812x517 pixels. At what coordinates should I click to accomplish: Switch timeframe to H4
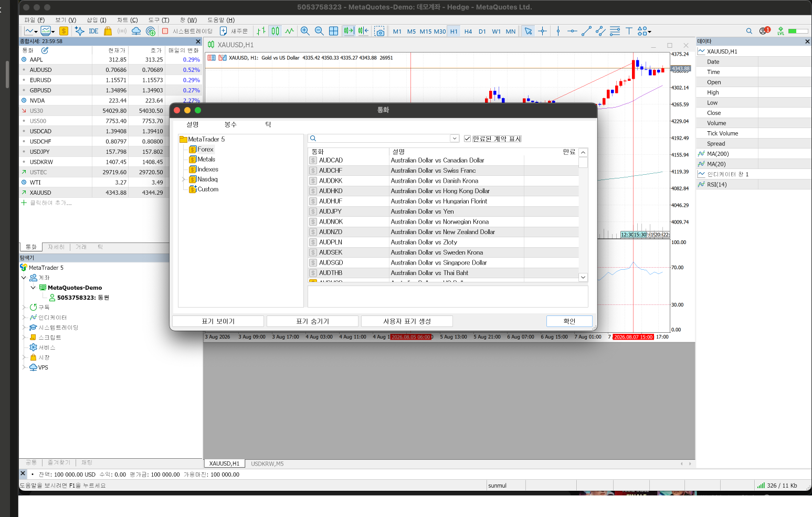point(468,31)
